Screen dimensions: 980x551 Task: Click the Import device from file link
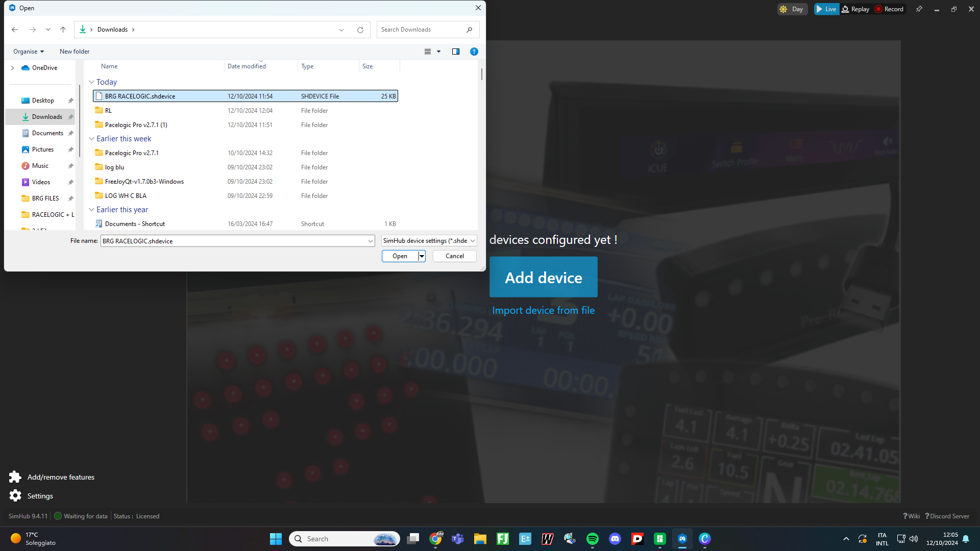tap(543, 310)
